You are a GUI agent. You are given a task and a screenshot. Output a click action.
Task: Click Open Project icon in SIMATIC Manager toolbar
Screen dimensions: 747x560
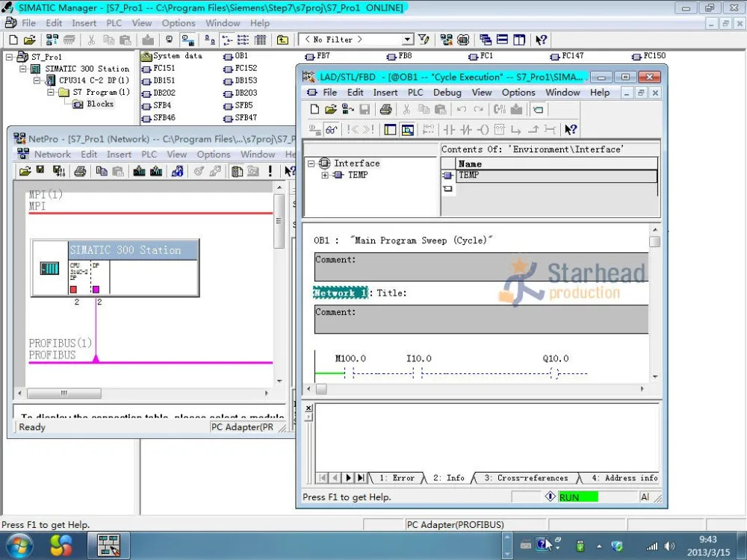point(30,40)
